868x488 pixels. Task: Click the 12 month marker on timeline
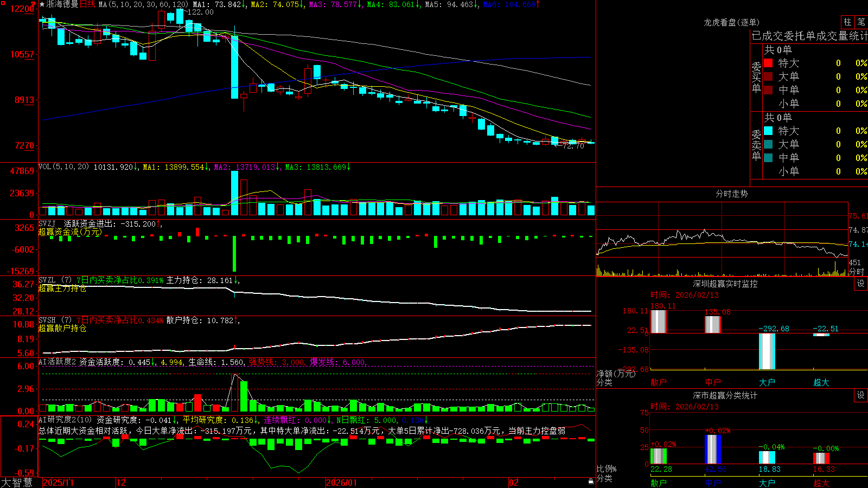point(121,483)
